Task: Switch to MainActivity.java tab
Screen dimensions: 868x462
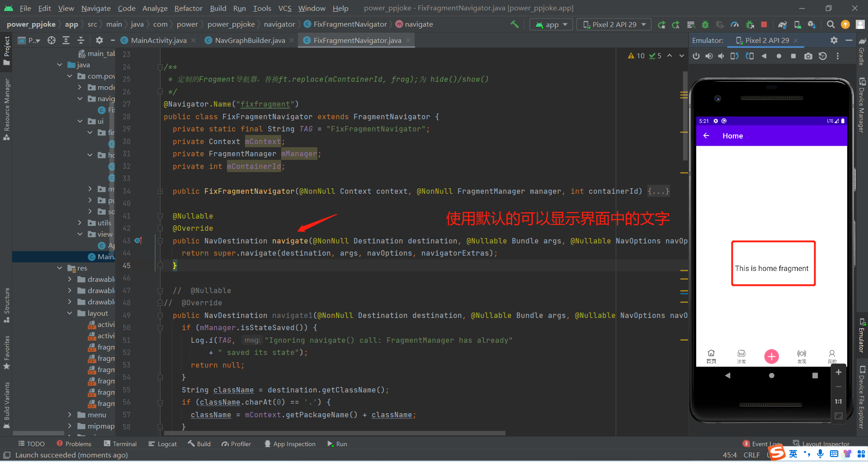Action: tap(158, 40)
